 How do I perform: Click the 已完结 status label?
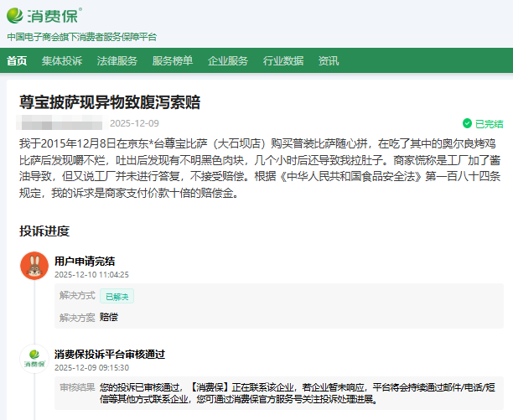click(490, 123)
